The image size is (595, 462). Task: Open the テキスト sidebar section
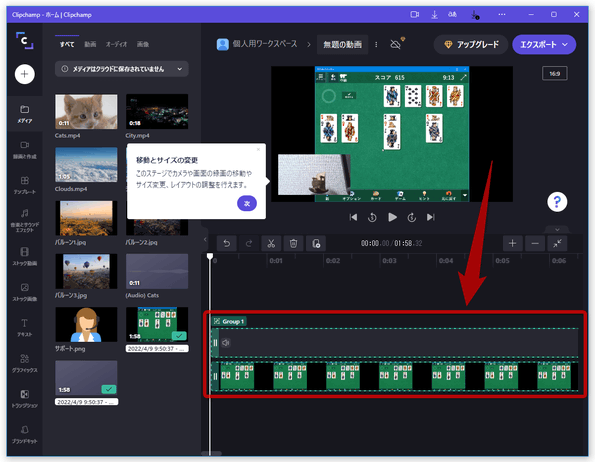point(25,328)
